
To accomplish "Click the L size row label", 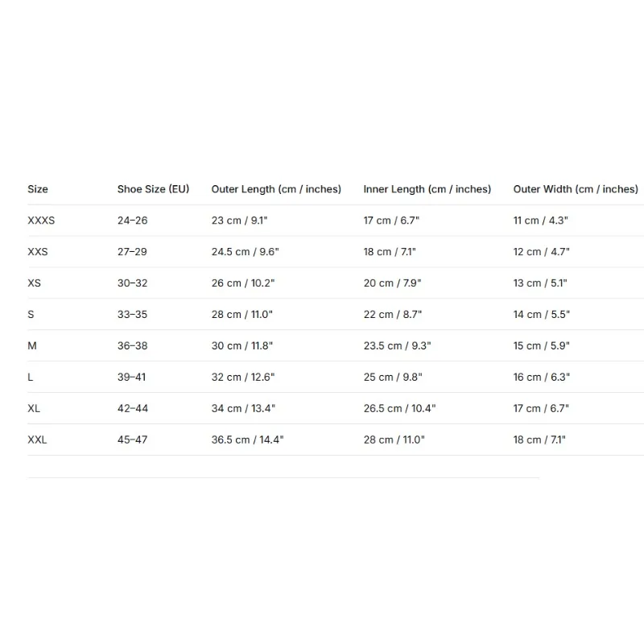I will pos(31,377).
